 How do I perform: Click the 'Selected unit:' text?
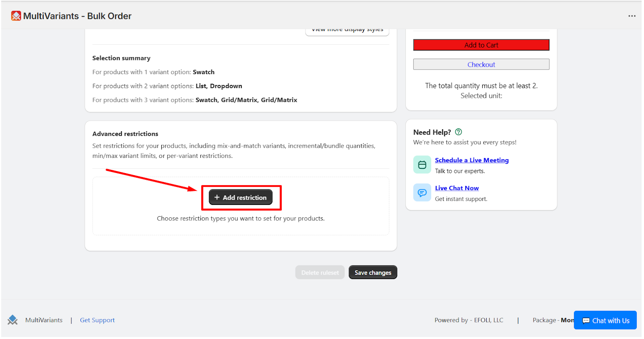tap(481, 96)
